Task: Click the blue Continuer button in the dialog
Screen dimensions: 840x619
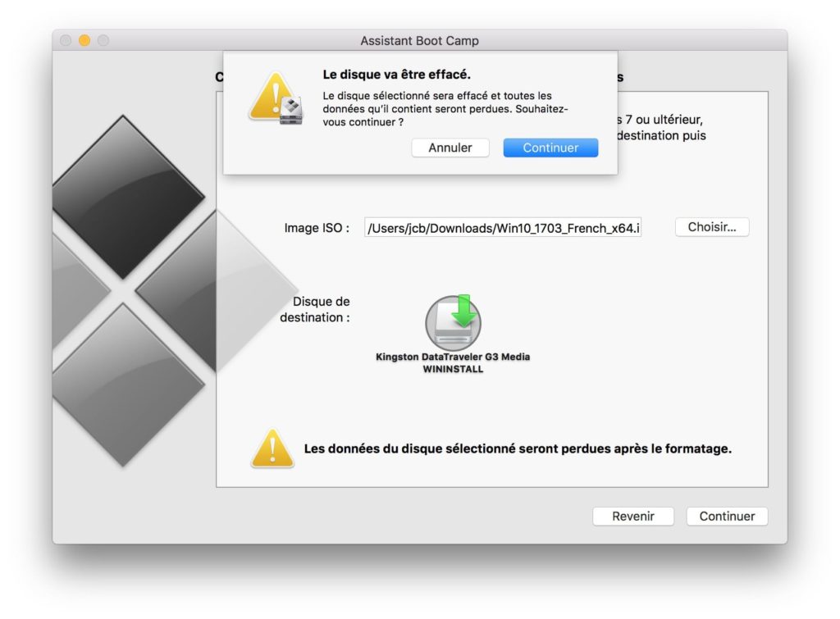Action: coord(550,148)
